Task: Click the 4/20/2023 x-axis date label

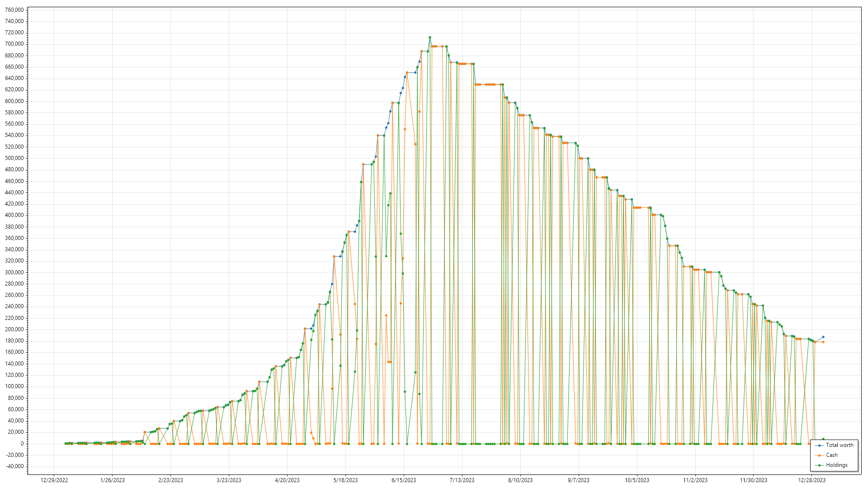Action: point(288,480)
